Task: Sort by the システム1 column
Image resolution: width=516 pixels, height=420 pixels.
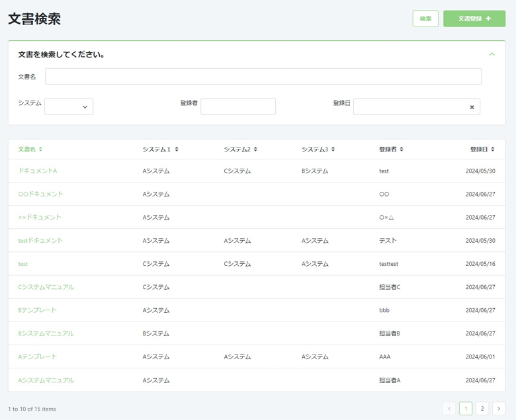Action: click(160, 149)
